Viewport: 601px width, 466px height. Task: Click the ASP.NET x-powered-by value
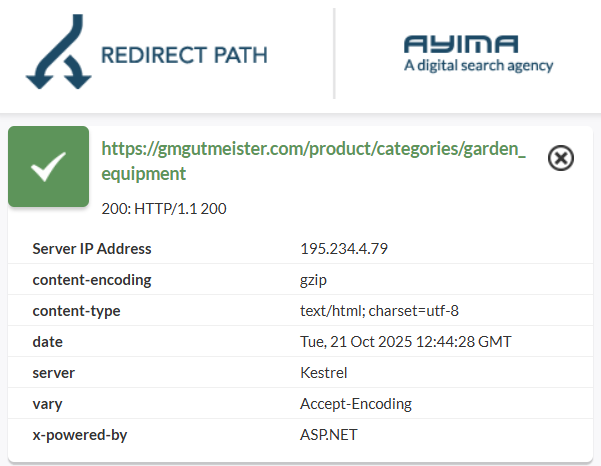click(x=328, y=435)
